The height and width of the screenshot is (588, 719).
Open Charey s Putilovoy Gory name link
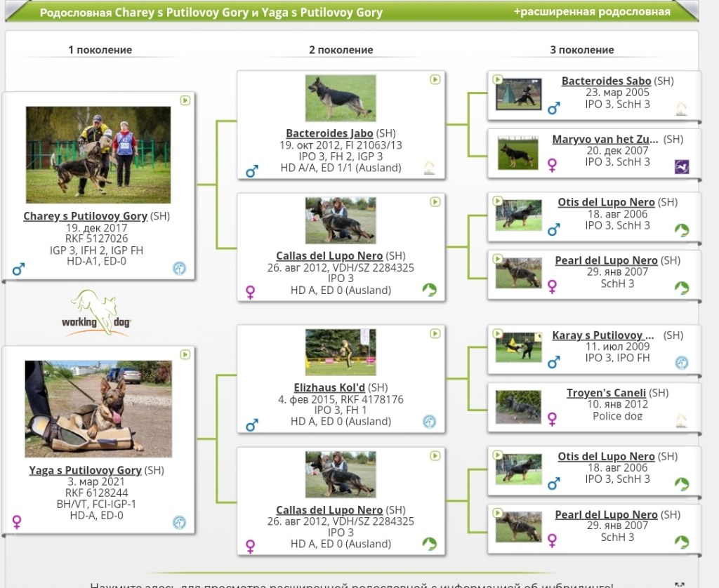pos(85,216)
